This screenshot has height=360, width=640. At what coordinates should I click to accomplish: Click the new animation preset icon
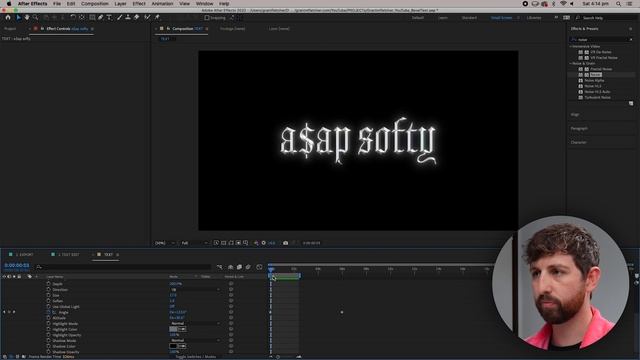point(631,104)
